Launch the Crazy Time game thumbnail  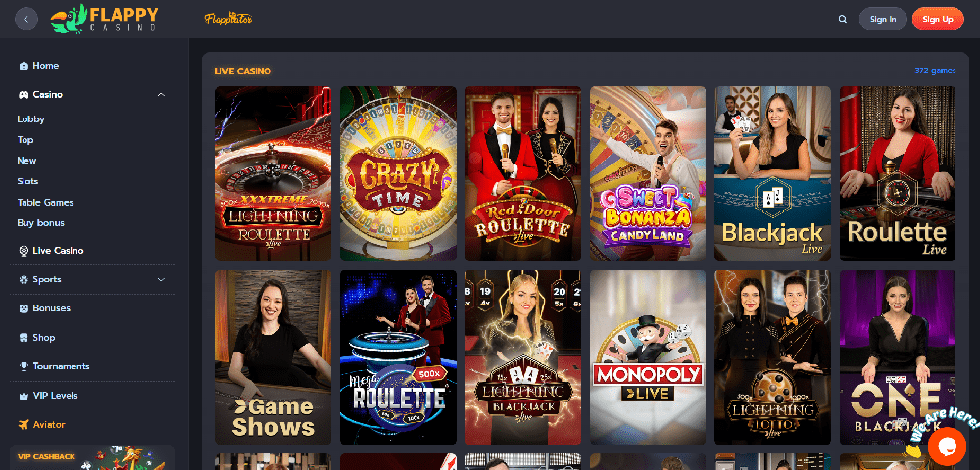coord(398,173)
